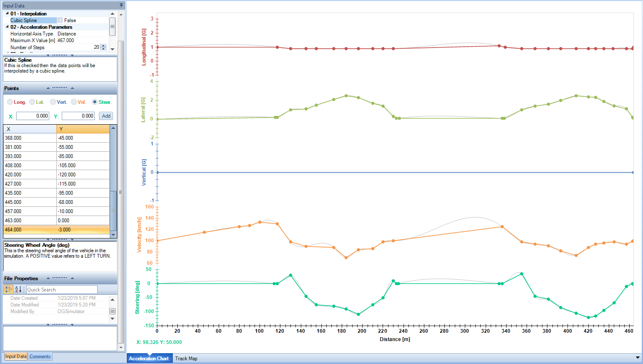Click the Add button for points
Image resolution: width=643 pixels, height=364 pixels.
106,116
